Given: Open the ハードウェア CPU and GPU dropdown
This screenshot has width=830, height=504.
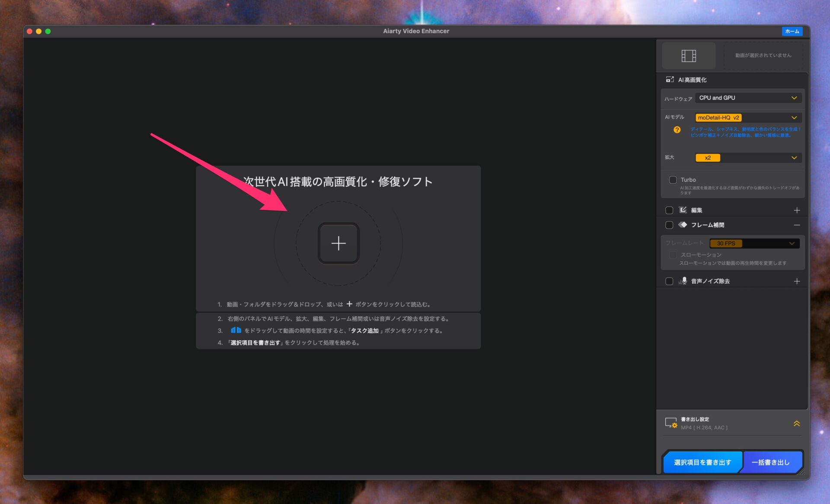Looking at the screenshot, I should (x=748, y=98).
